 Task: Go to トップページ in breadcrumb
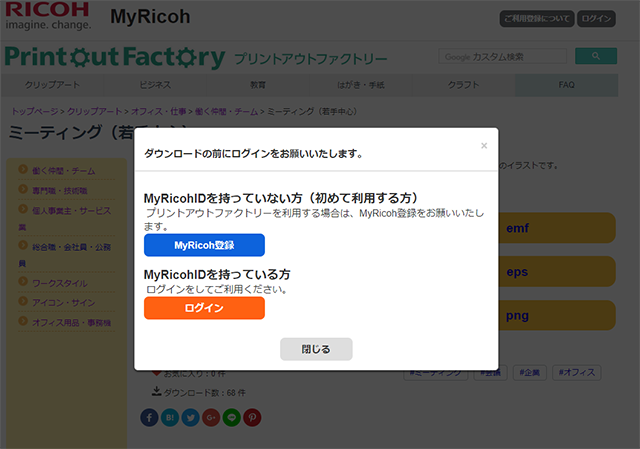tap(35, 111)
